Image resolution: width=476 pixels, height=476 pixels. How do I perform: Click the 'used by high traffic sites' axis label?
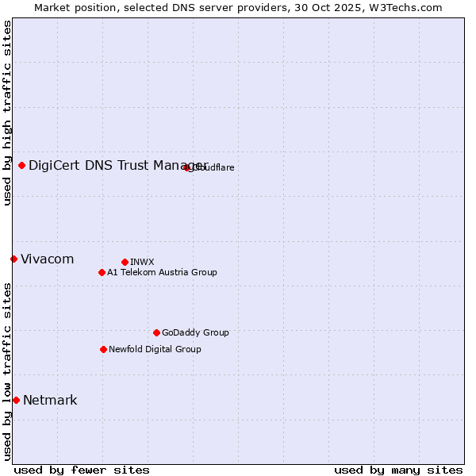[7, 113]
